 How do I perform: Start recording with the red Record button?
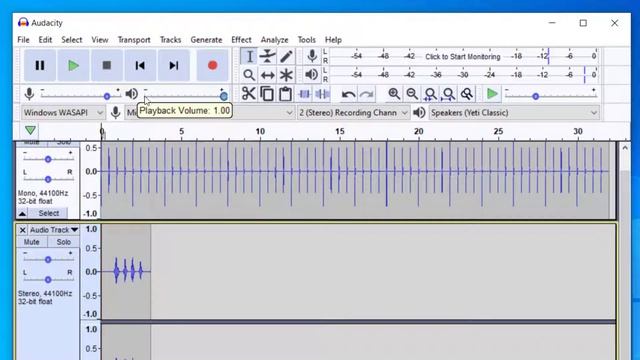212,65
